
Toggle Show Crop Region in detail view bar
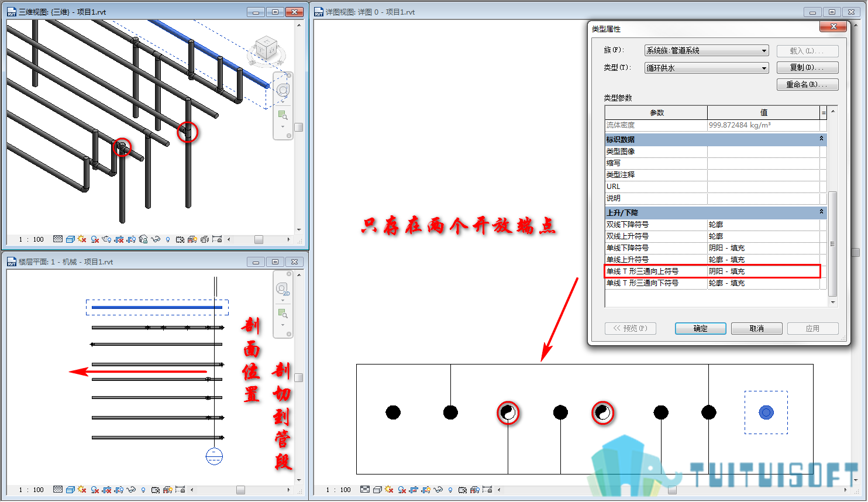[x=425, y=490]
